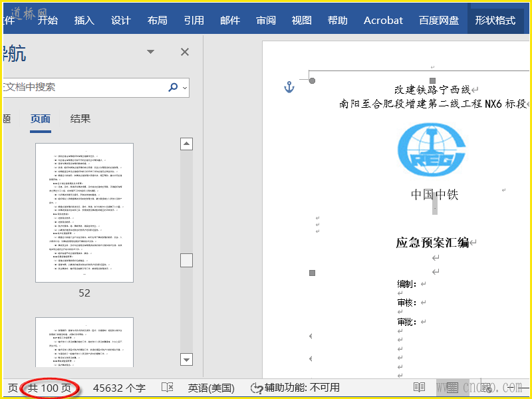This screenshot has height=399, width=532.
Task: Switch to read mode view icon
Action: tap(420, 387)
